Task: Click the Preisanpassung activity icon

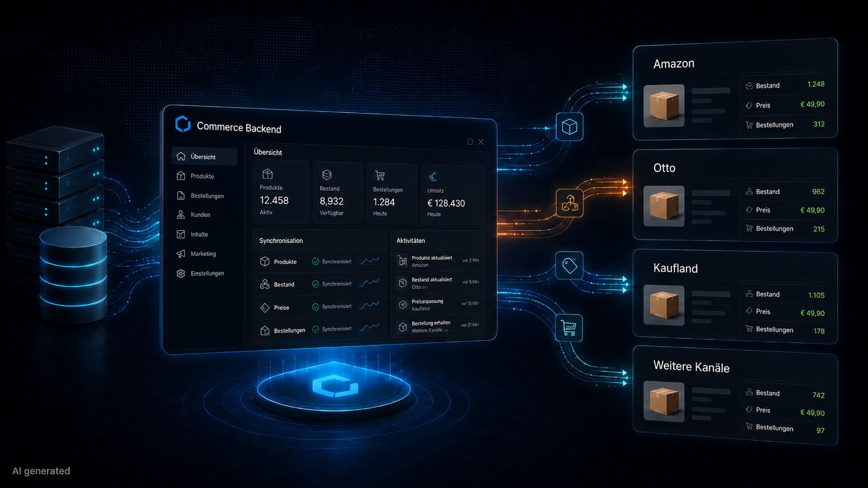Action: (x=402, y=305)
